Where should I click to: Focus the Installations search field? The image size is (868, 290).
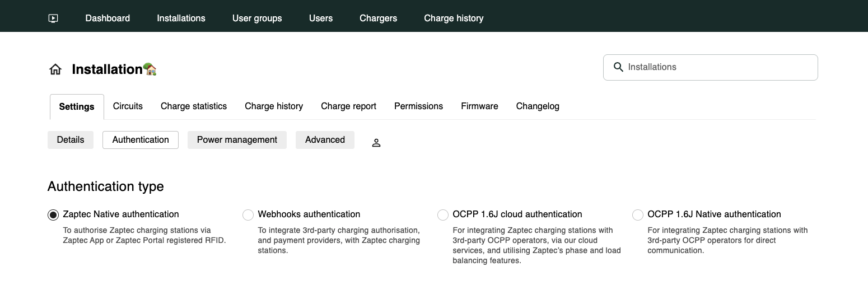(717, 67)
